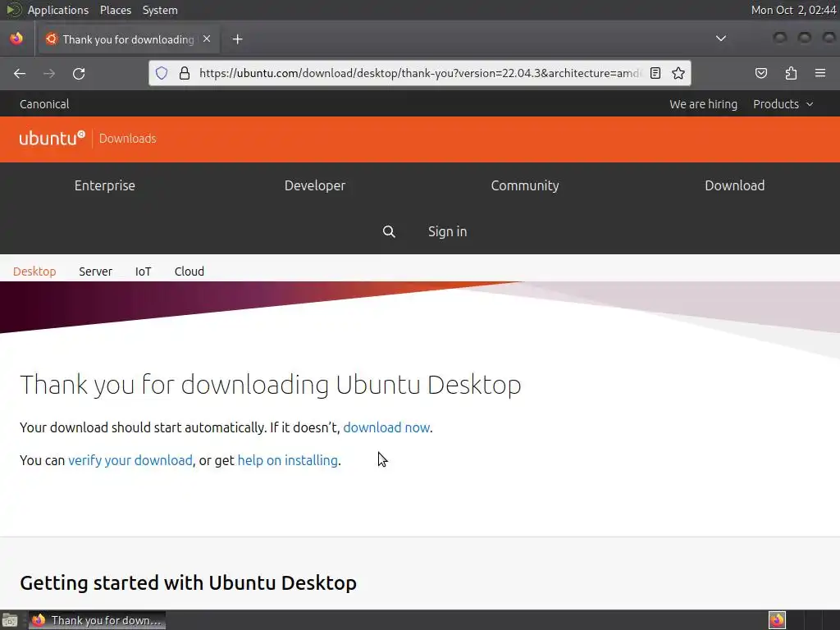Click the Firefox View icon at tab strip start
This screenshot has width=840, height=630.
(16, 39)
